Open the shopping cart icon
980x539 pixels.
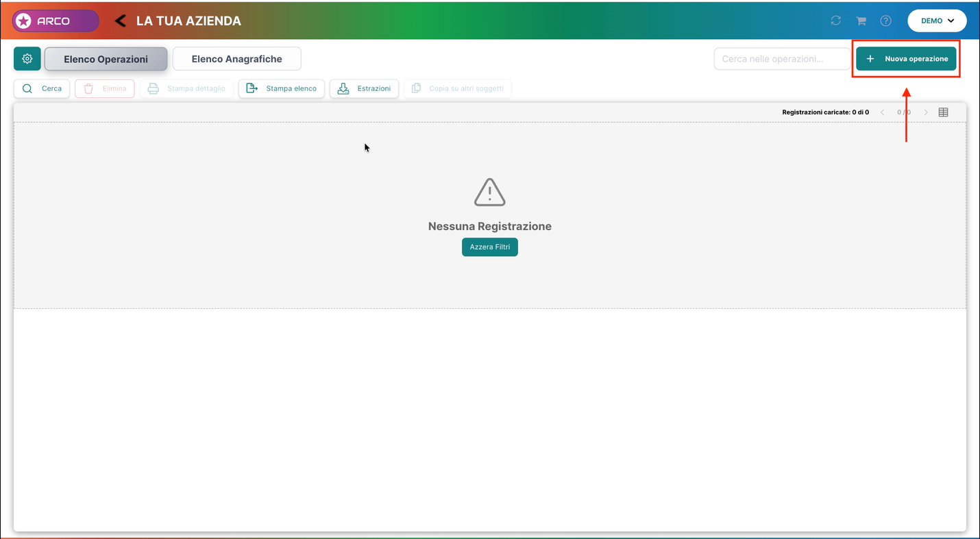tap(861, 21)
